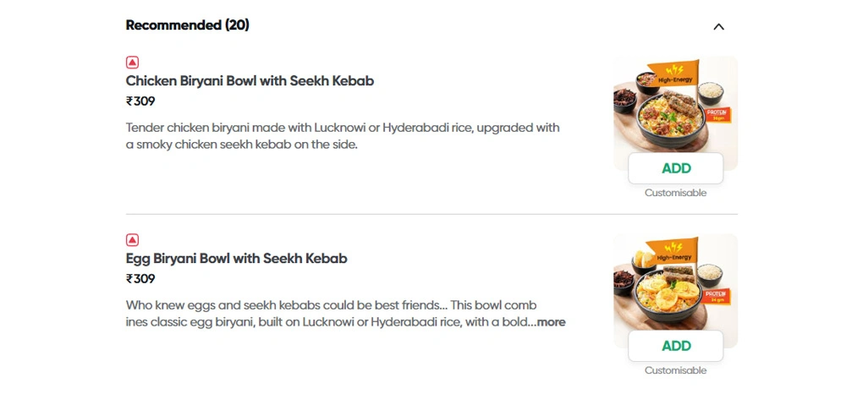Viewport: 868px width, 394px height.
Task: Click the ₹309 price of Chicken Biryani Bowl
Action: (x=140, y=101)
